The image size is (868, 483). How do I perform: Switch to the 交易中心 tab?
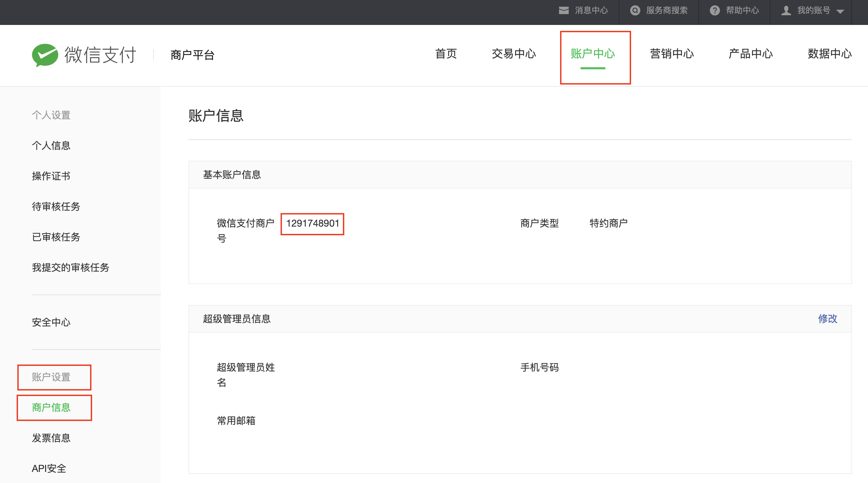tap(514, 54)
